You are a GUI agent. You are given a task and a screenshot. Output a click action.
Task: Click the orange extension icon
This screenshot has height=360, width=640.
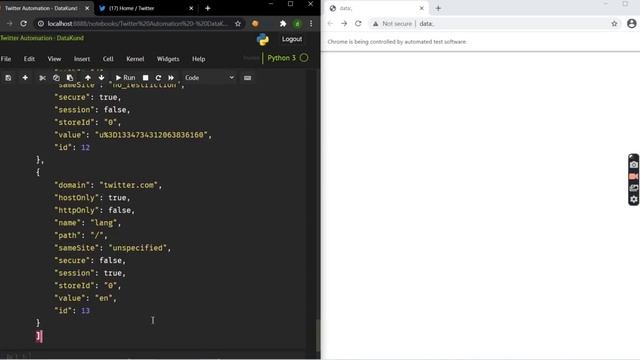256,24
